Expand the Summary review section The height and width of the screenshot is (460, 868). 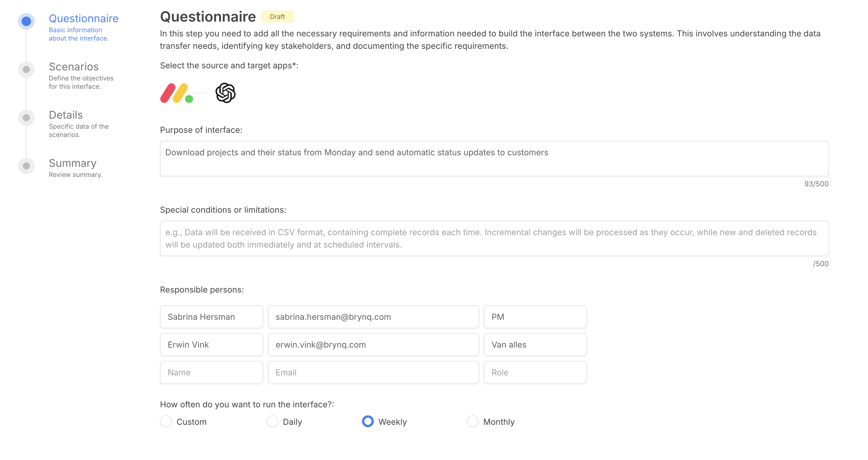[x=72, y=163]
